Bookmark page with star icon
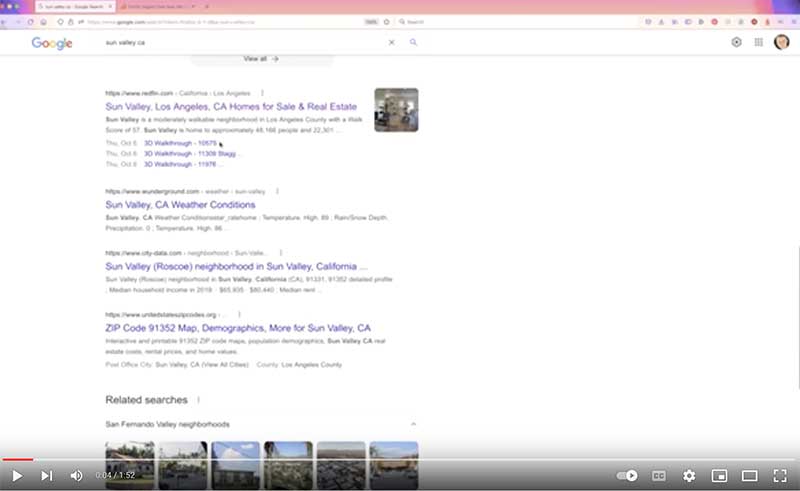This screenshot has width=800, height=491. point(386,22)
